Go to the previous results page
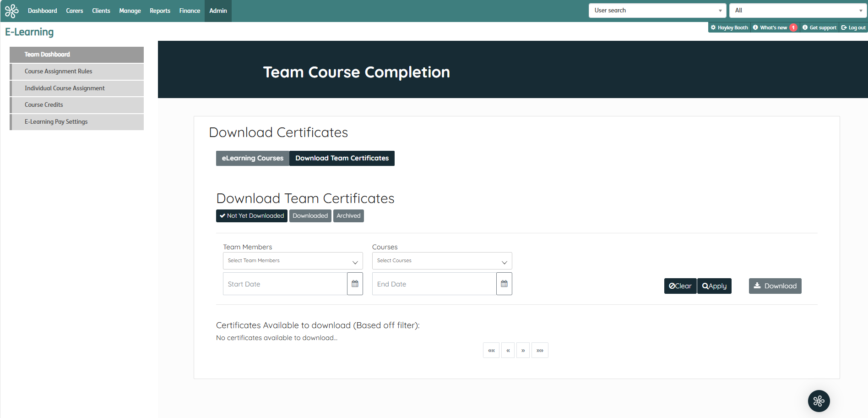 point(508,350)
